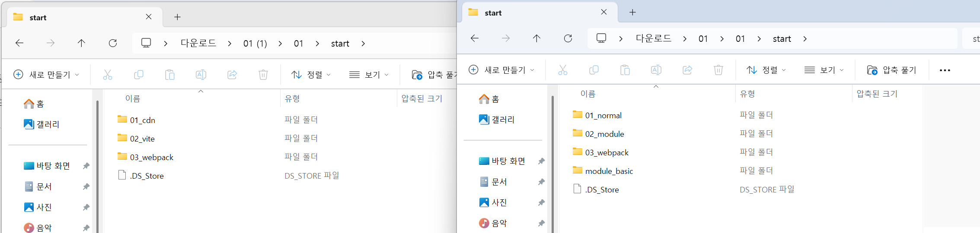Go forward in left window
This screenshot has height=233, width=980.
point(51,43)
